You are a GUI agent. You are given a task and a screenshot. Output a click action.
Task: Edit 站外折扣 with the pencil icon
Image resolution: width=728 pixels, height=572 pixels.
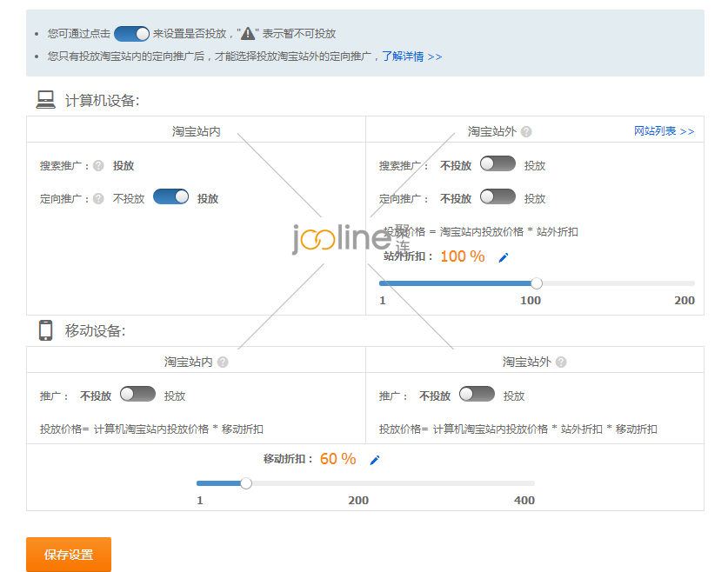[504, 257]
